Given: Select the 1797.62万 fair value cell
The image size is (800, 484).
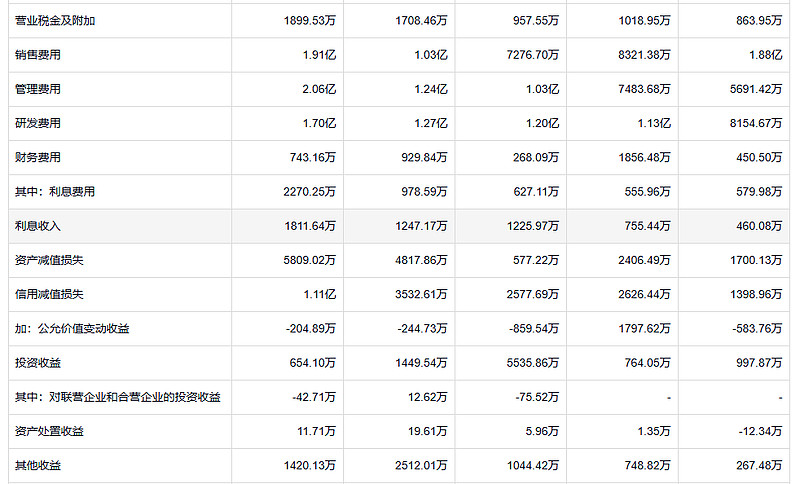Looking at the screenshot, I should 644,328.
